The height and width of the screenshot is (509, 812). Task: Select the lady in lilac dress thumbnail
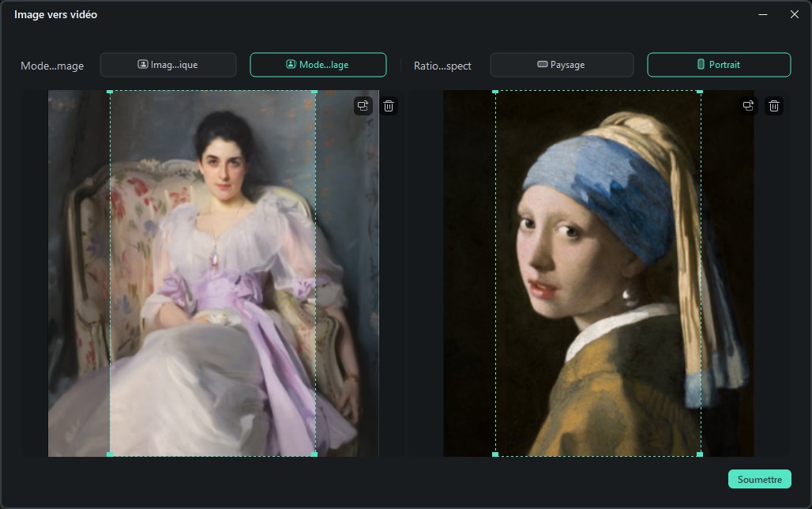click(213, 273)
